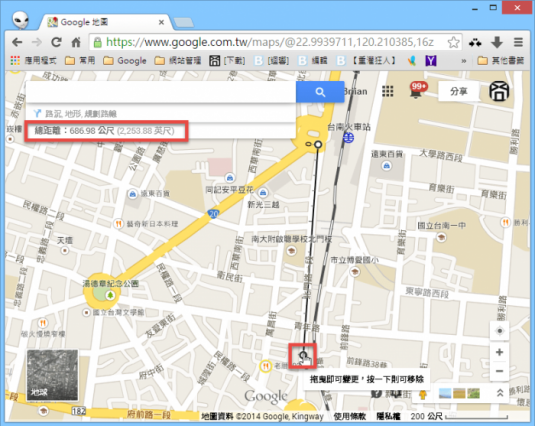This screenshot has height=426, width=535.
Task: Click the Yahoo bookmark icon
Action: click(x=431, y=61)
